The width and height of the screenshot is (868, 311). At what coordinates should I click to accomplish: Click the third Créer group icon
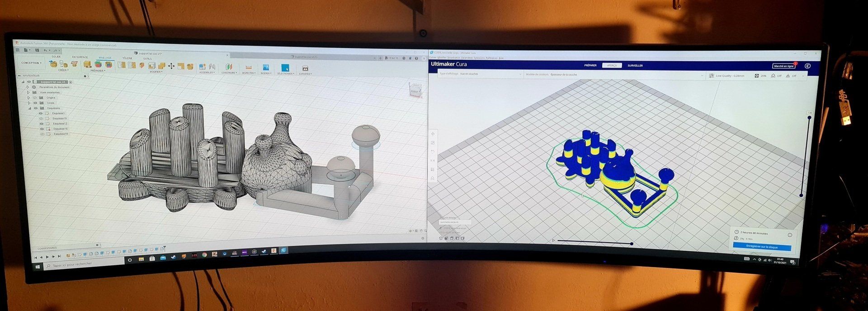pyautogui.click(x=74, y=64)
